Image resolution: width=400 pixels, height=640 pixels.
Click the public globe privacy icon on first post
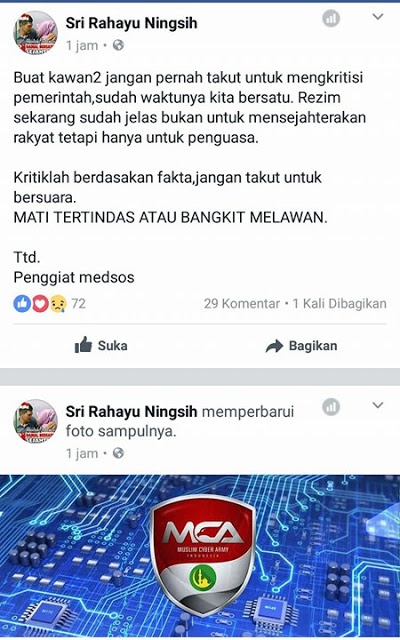point(118,45)
